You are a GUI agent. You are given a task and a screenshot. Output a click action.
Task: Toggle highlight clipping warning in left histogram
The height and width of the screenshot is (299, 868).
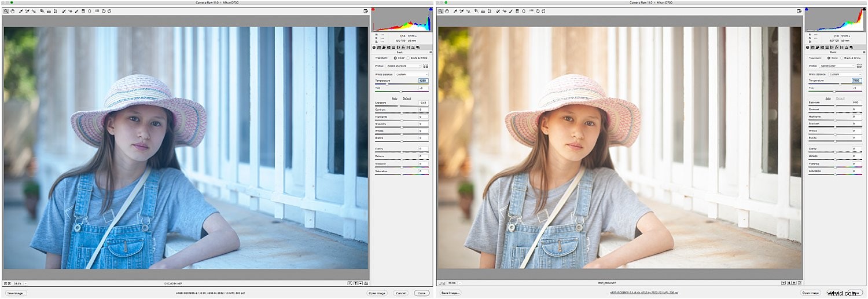pyautogui.click(x=431, y=9)
